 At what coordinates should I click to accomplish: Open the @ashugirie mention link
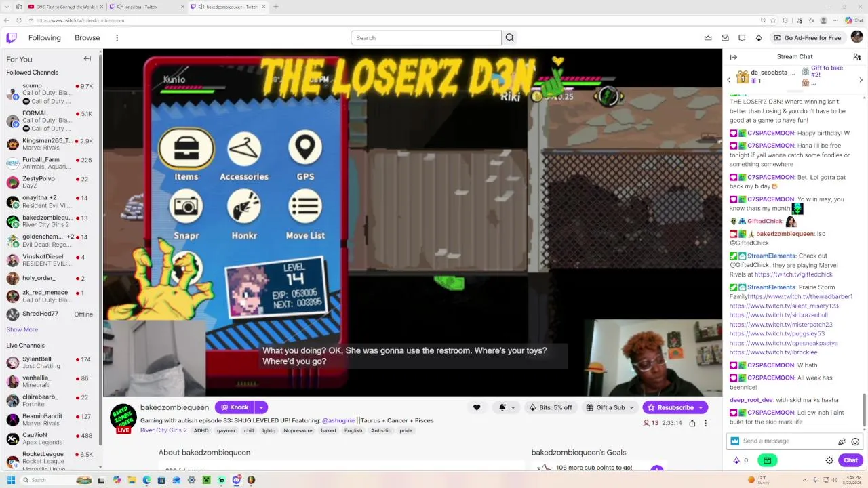pyautogui.click(x=338, y=420)
